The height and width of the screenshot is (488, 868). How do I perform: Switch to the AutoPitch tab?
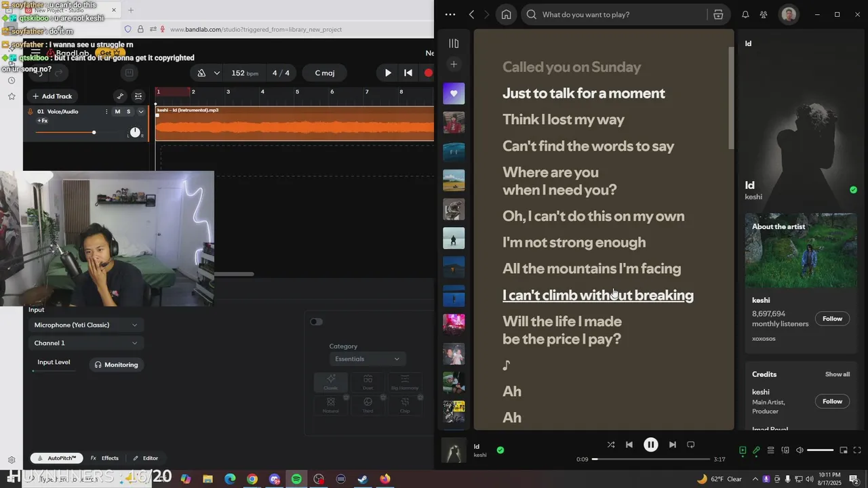(x=57, y=458)
